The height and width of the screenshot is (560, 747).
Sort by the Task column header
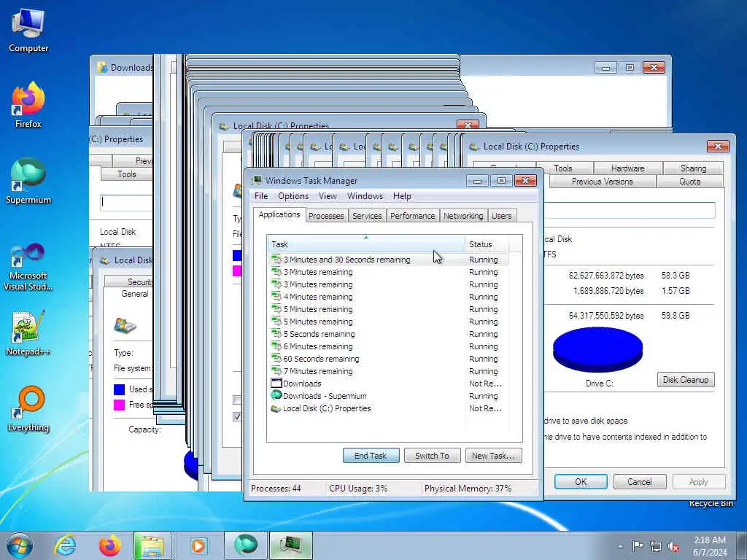(x=366, y=244)
